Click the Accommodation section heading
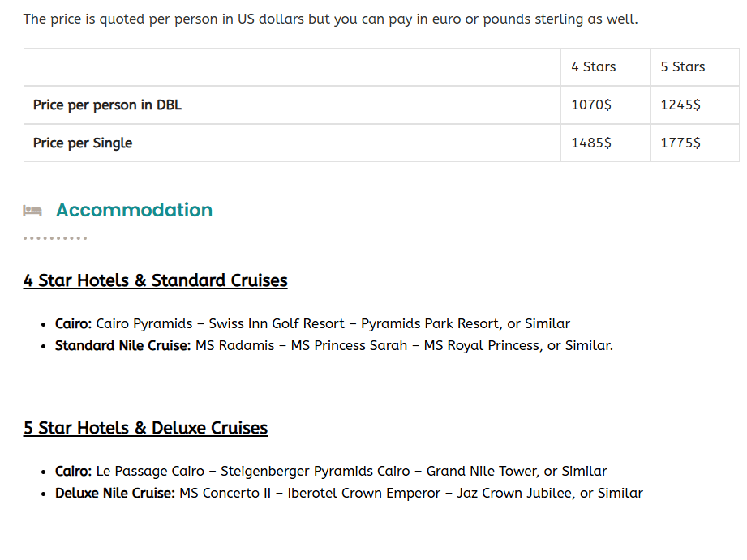Image resolution: width=747 pixels, height=560 pixels. 134,210
